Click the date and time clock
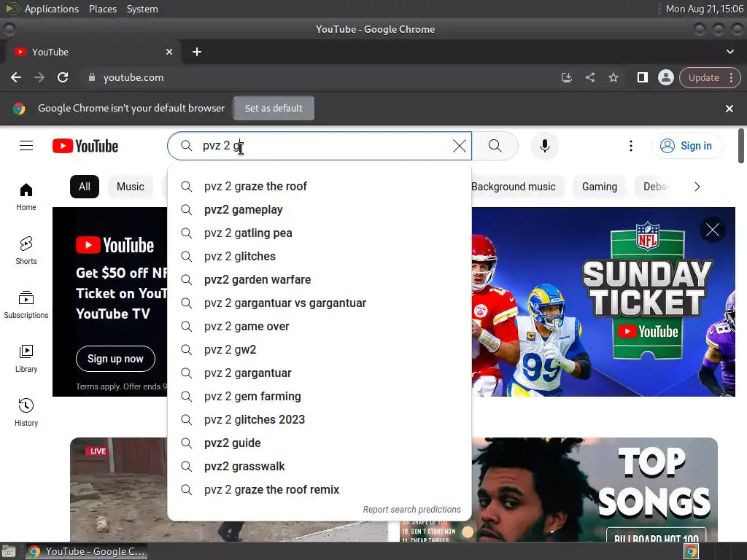Image resolution: width=747 pixels, height=560 pixels. click(x=704, y=9)
